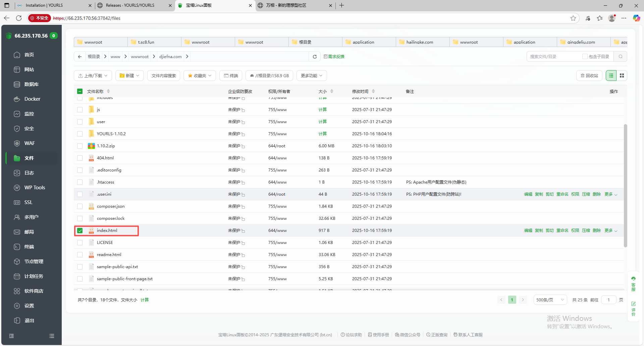
Task: Go back using the path bar arrow
Action: pos(80,57)
